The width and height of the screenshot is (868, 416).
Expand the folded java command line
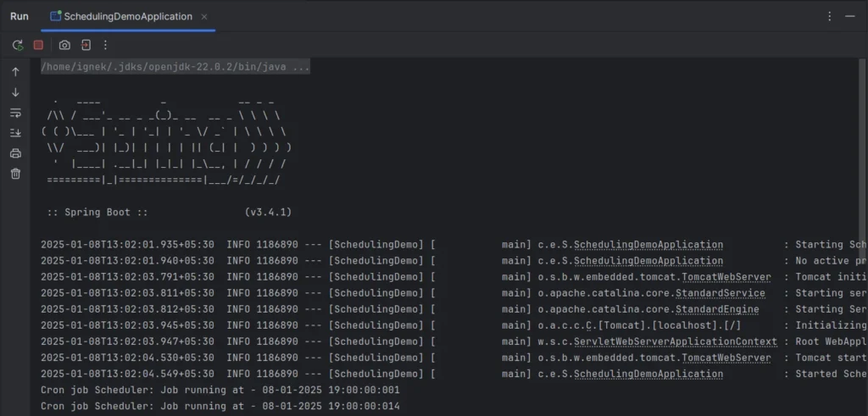tap(175, 67)
